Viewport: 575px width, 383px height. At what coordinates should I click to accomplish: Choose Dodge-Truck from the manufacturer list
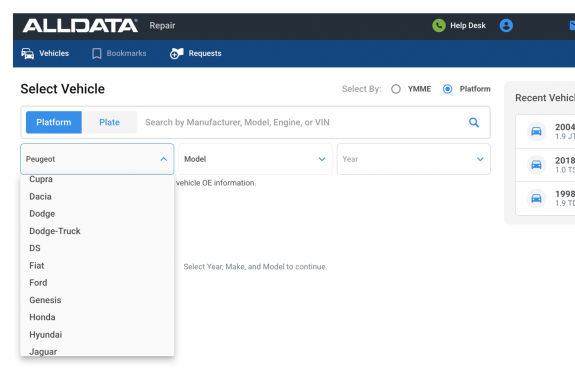97,231
